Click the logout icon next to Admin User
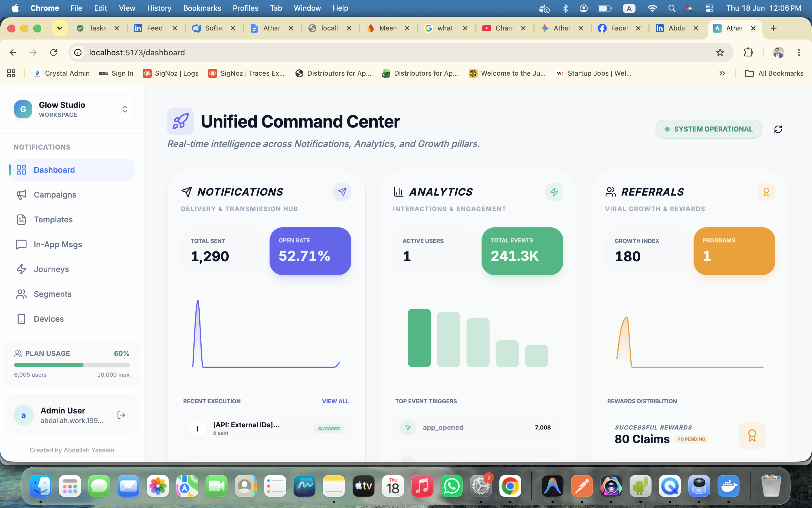 [121, 415]
